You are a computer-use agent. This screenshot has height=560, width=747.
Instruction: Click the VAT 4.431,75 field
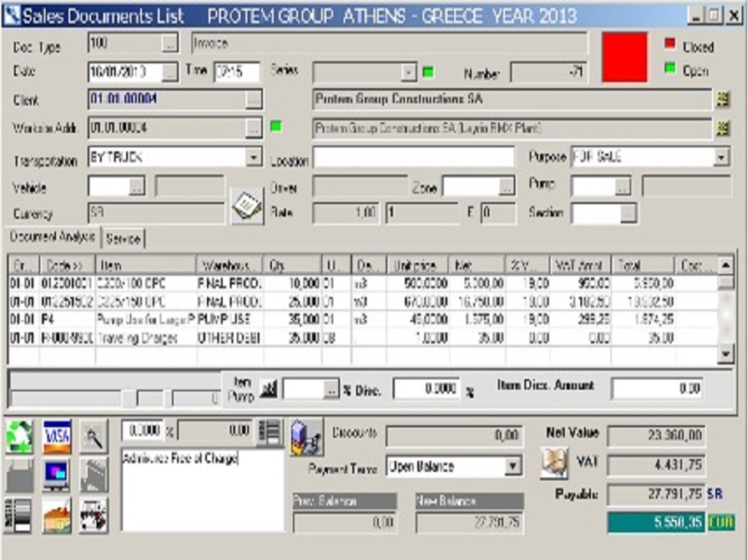(657, 464)
